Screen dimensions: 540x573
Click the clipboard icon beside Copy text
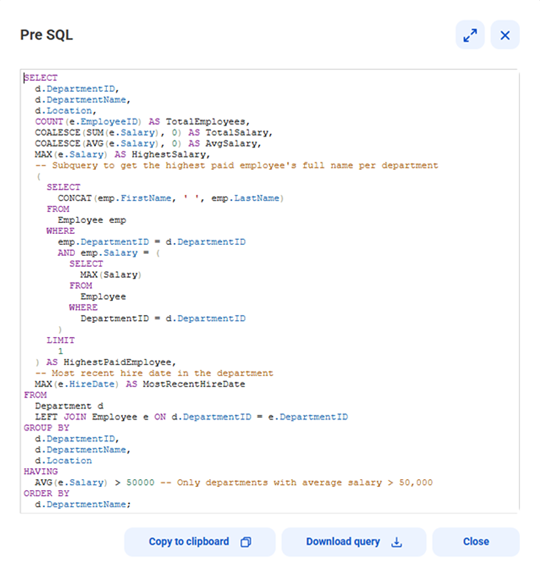click(x=246, y=542)
